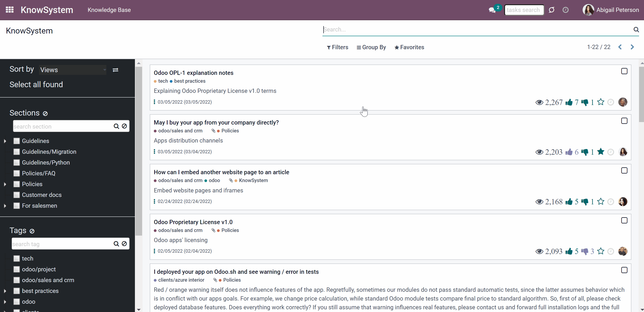Image resolution: width=644 pixels, height=312 pixels.
Task: Open the Group By dropdown
Action: [371, 47]
